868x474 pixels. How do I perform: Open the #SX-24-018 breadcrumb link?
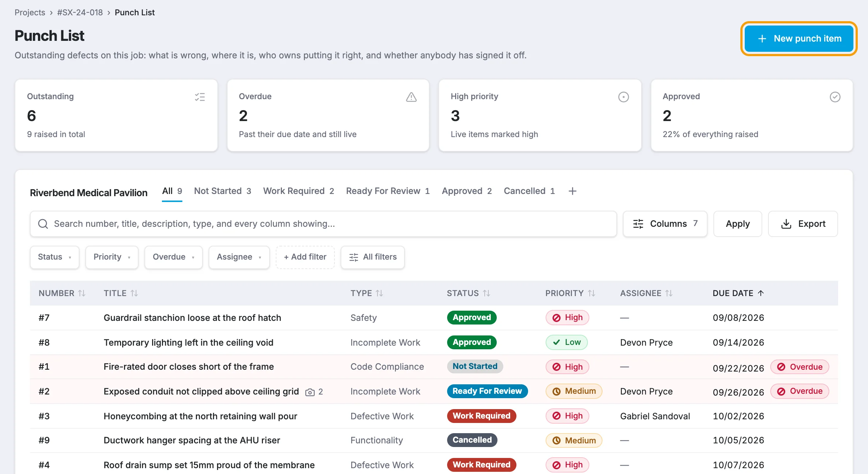(80, 12)
